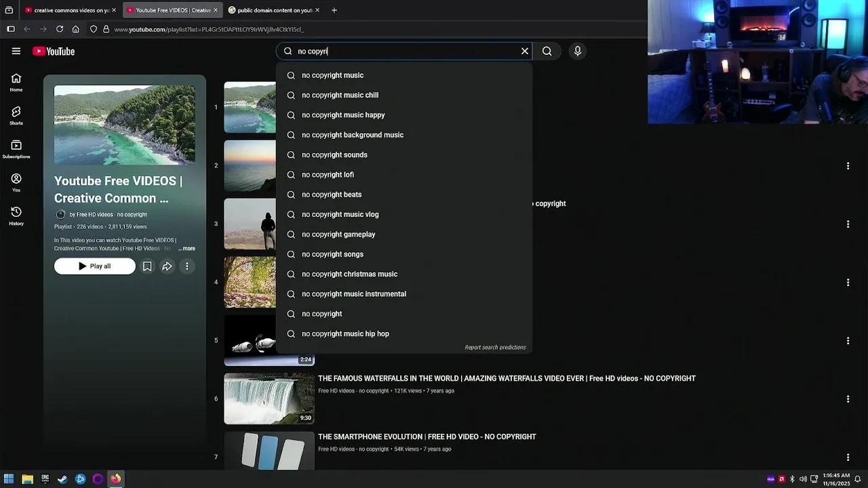Open the Windows Start menu

(x=9, y=479)
